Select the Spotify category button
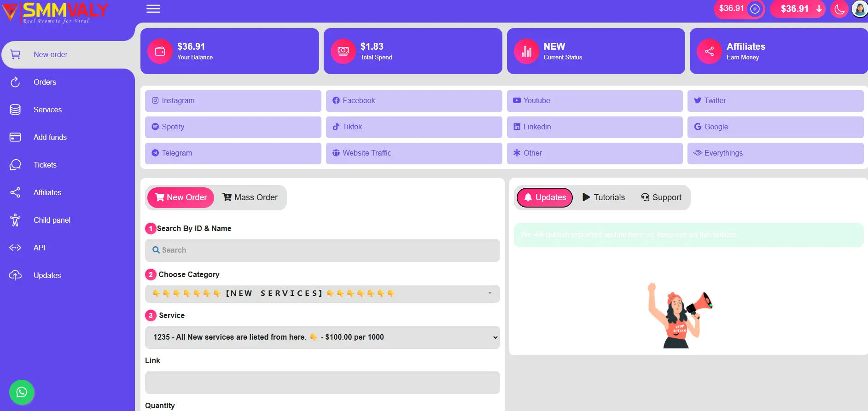Screen dimensions: 868x411 coord(233,127)
